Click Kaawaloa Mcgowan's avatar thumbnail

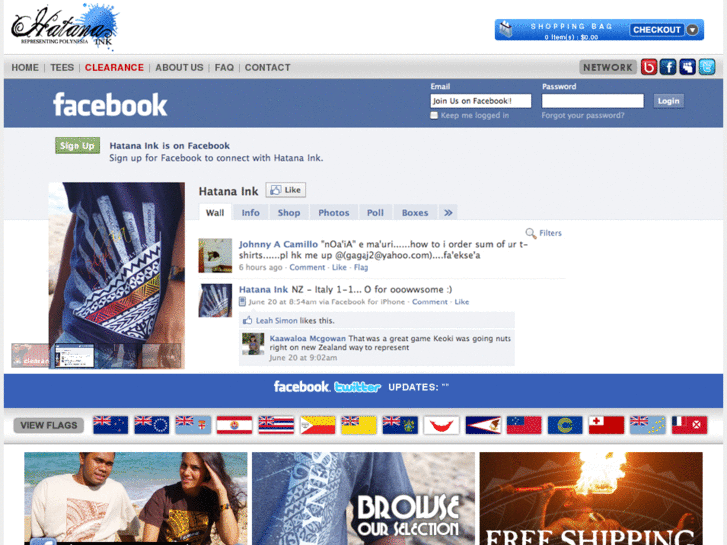(x=253, y=344)
